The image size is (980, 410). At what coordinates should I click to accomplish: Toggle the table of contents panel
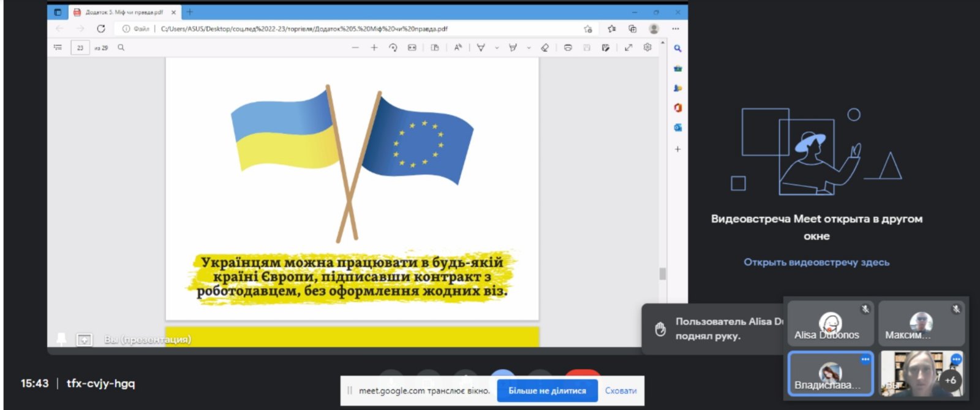58,48
